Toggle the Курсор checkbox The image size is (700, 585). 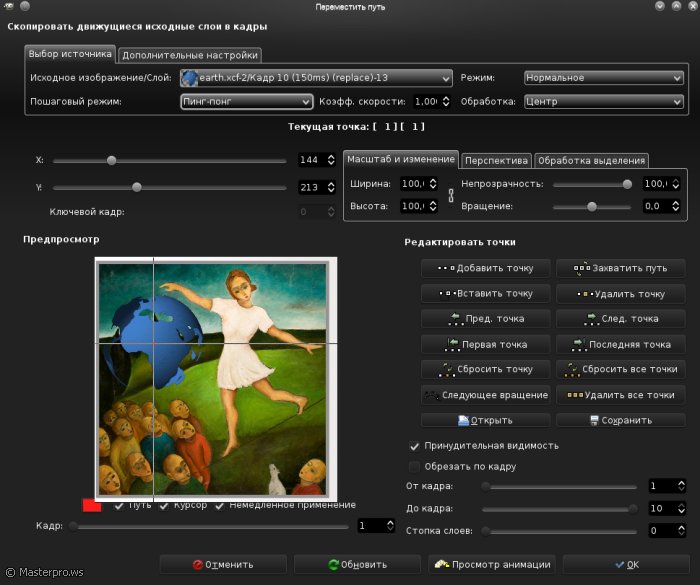(164, 506)
